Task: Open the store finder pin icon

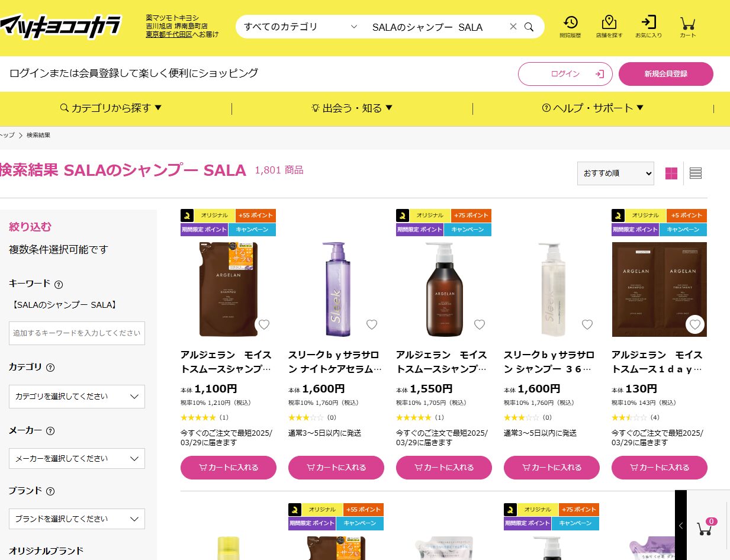Action: pos(609,27)
